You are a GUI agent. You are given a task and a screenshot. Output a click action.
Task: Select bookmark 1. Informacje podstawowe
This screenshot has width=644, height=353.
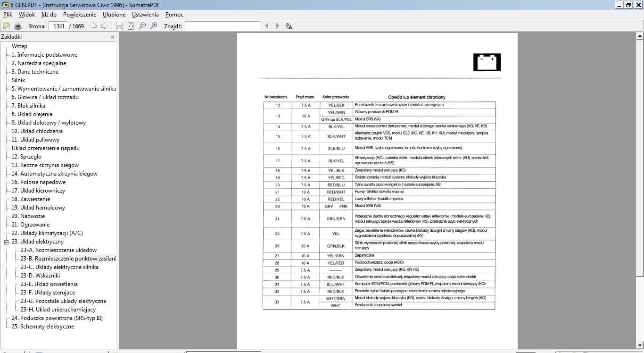[44, 55]
